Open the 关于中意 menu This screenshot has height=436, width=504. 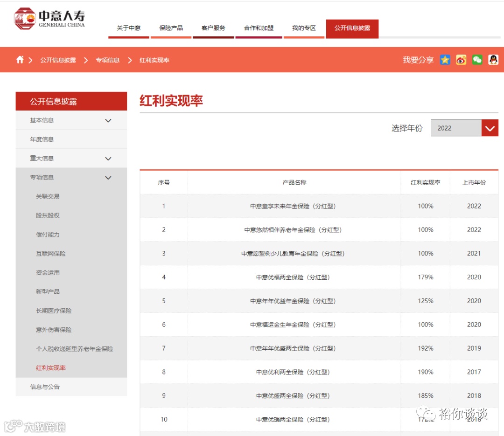click(129, 28)
